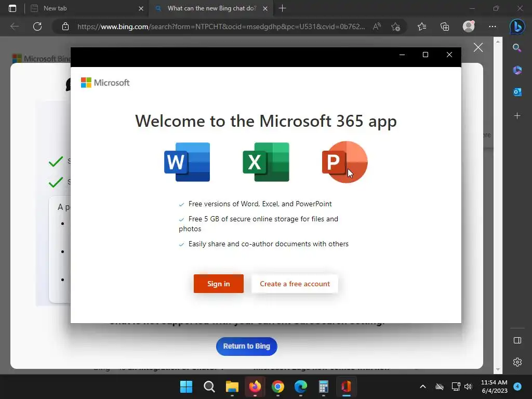
Task: Open Collections in Edge toolbar
Action: 445,26
